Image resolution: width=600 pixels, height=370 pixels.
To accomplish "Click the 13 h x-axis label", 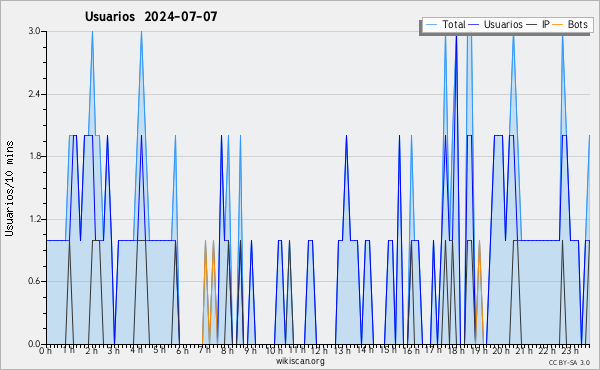I will [x=342, y=350].
